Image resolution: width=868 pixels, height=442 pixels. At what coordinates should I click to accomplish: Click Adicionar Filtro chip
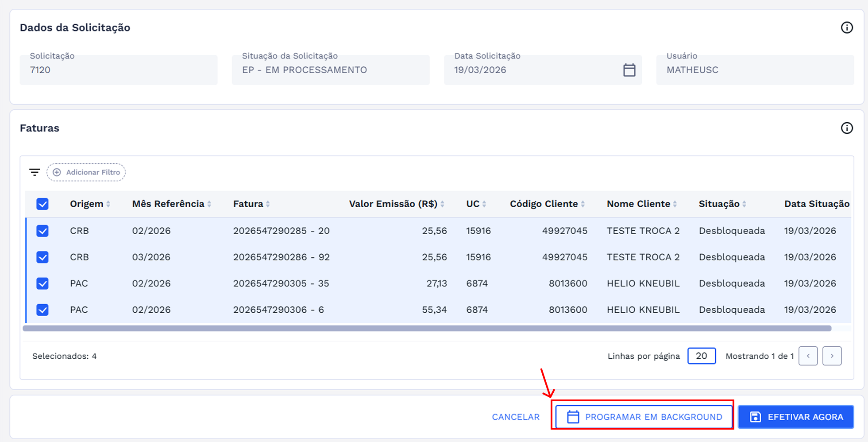coord(86,172)
